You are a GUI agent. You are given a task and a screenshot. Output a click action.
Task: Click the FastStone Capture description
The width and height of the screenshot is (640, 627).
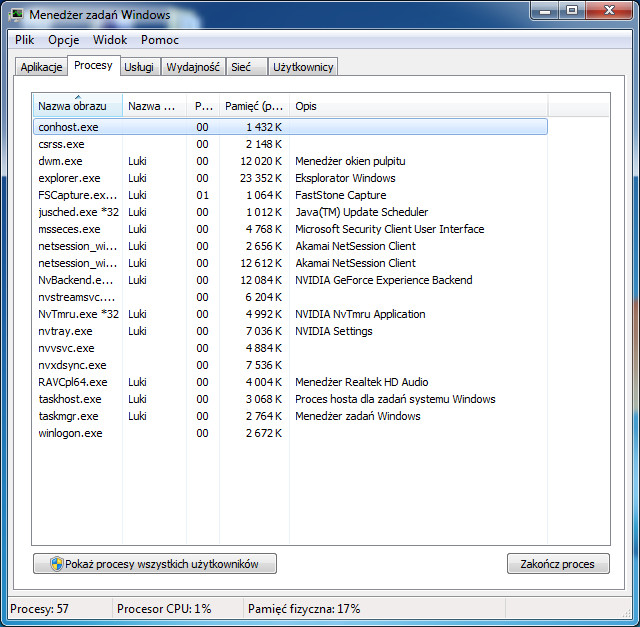341,195
